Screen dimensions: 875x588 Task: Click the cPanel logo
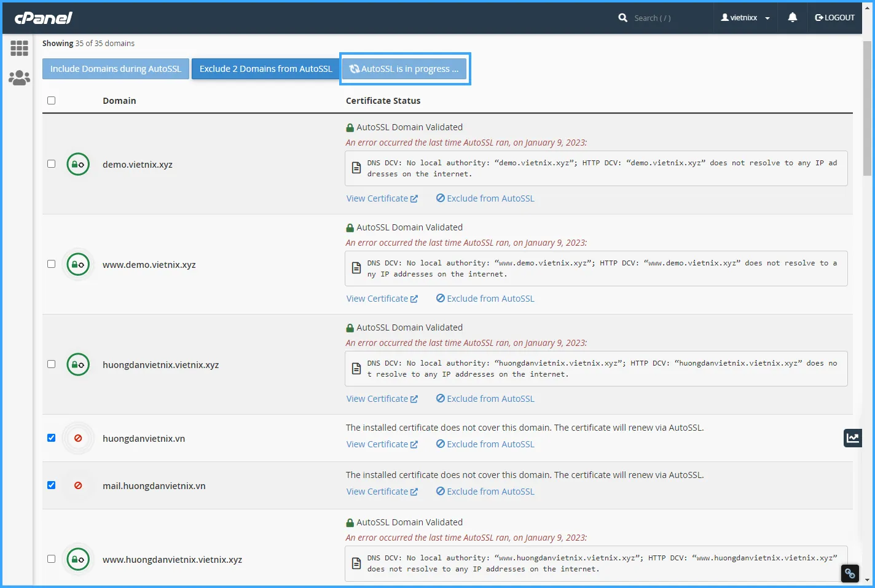[44, 18]
